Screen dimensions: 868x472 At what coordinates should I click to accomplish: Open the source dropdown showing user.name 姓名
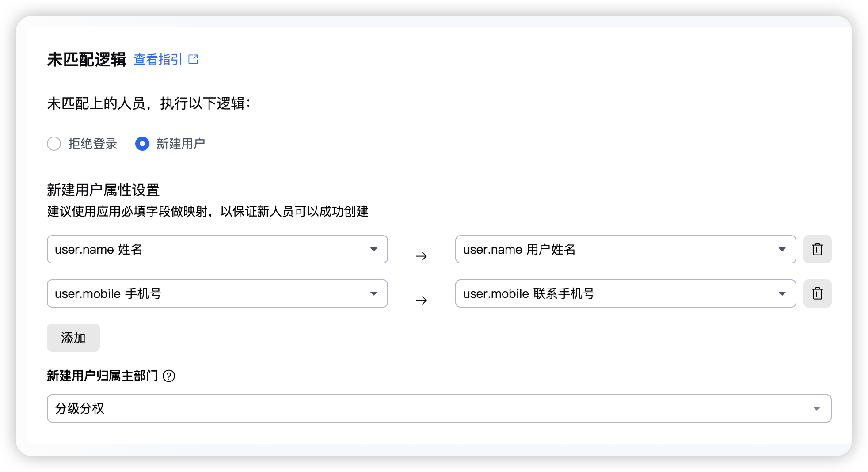(208, 249)
